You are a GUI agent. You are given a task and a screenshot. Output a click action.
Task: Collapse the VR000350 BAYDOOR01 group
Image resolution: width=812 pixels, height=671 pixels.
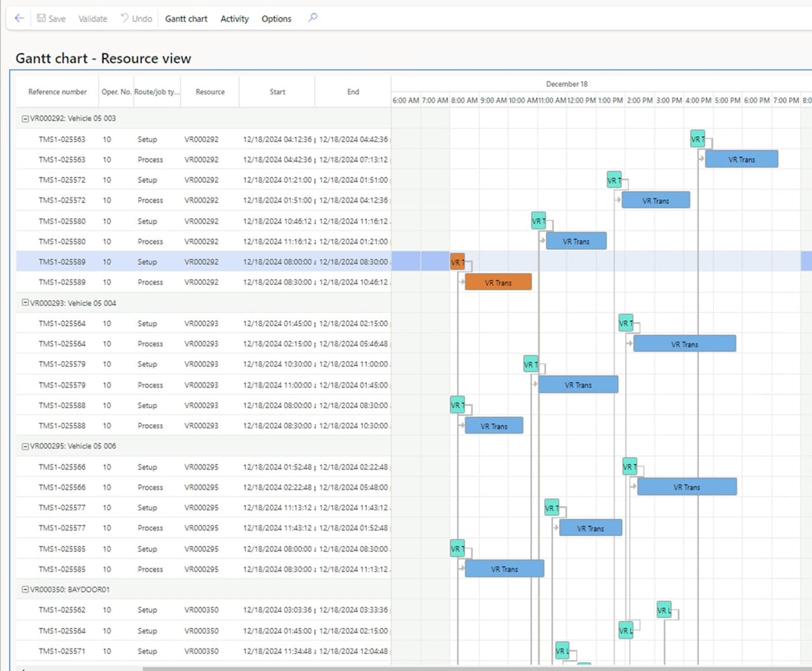(26, 589)
